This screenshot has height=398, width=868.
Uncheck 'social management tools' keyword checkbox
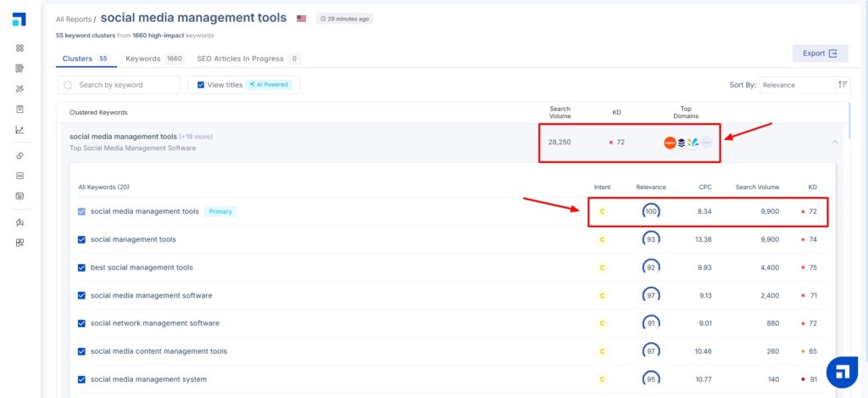pos(81,239)
